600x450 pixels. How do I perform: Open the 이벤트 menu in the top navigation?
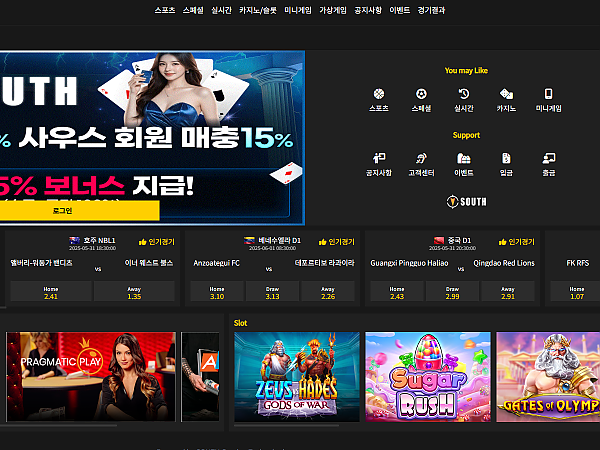[x=400, y=10]
